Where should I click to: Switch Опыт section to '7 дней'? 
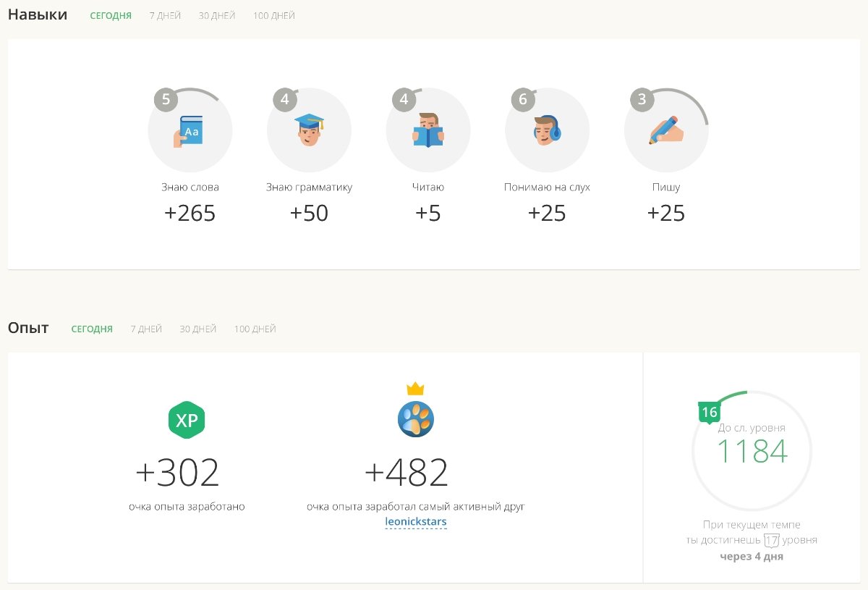tap(146, 329)
